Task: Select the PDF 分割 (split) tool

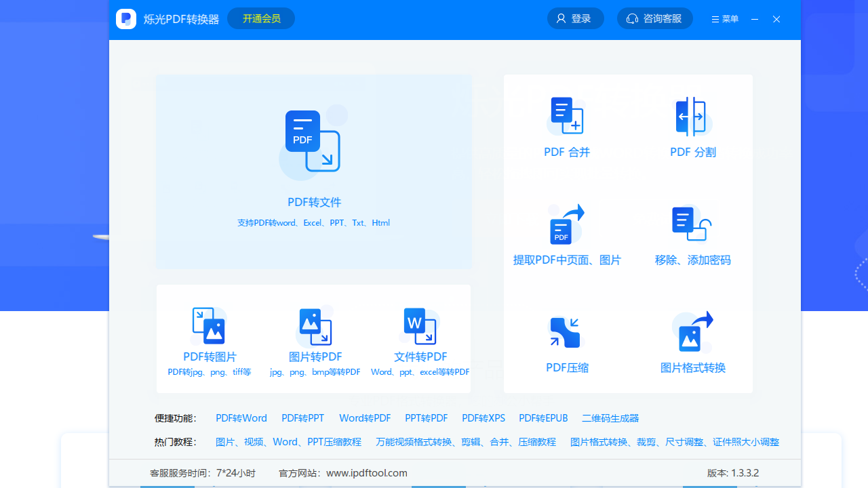Action: (x=692, y=127)
